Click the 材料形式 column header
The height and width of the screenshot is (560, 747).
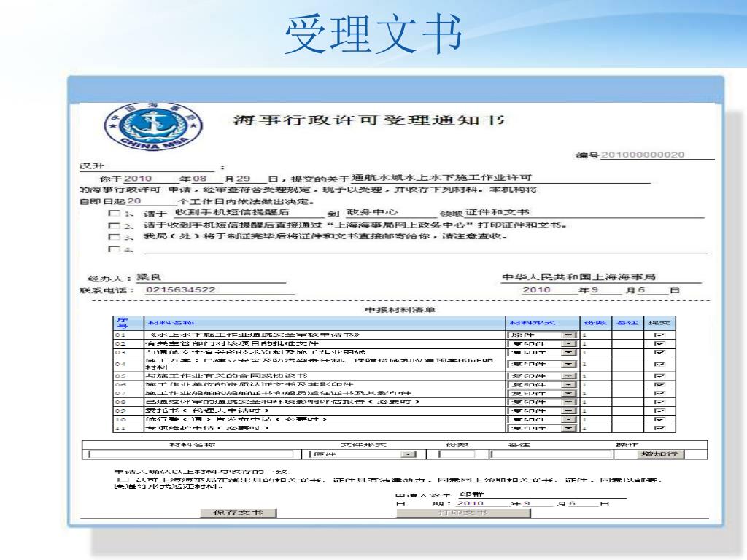(x=543, y=323)
